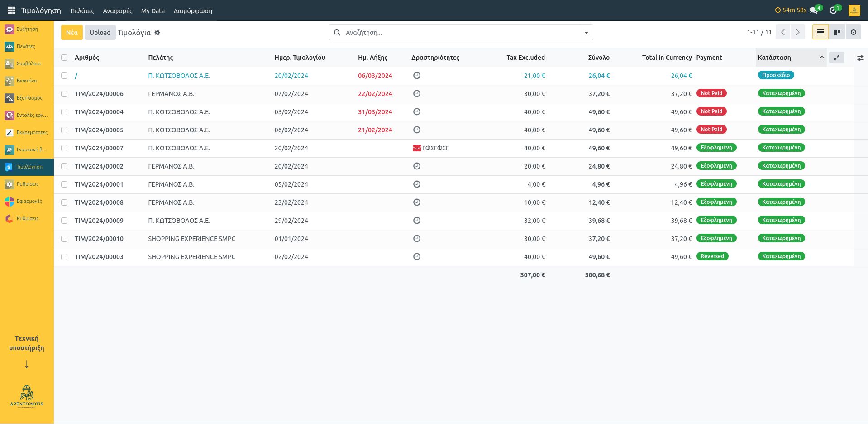Open the Εφαρμογές sidebar app

pos(27,201)
